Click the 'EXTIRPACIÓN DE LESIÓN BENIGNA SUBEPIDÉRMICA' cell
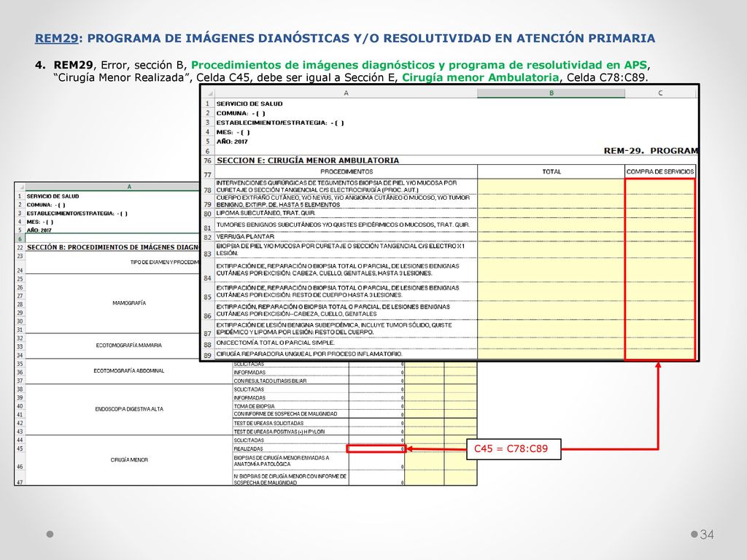The width and height of the screenshot is (747, 560). point(347,329)
